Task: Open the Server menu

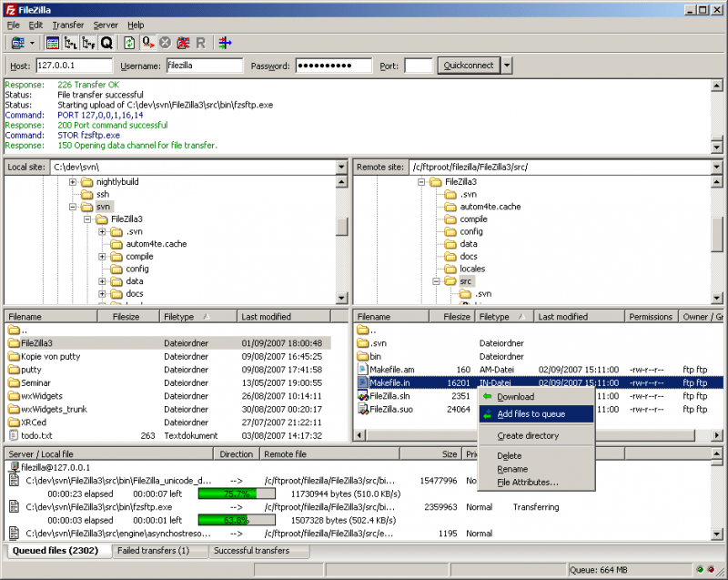Action: click(x=104, y=25)
